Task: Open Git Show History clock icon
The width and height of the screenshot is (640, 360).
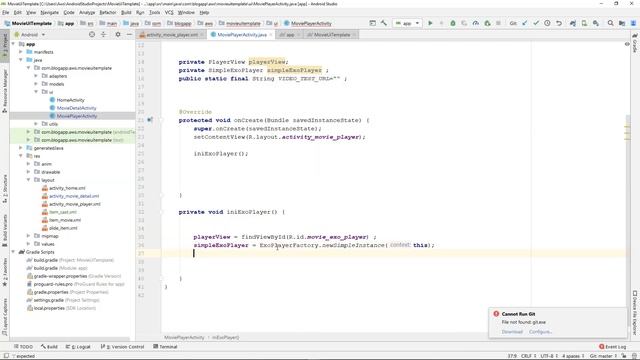Action: coord(547,23)
